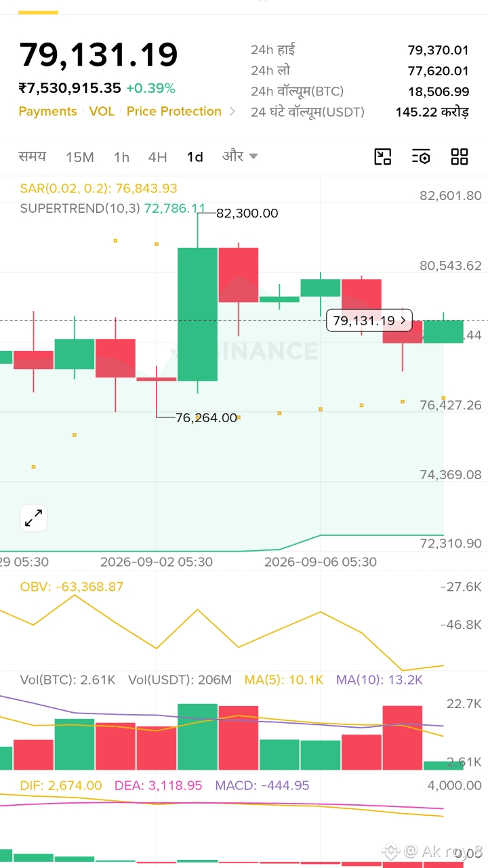Open the chart drawing tools icon
This screenshot has width=488, height=868.
click(x=383, y=157)
